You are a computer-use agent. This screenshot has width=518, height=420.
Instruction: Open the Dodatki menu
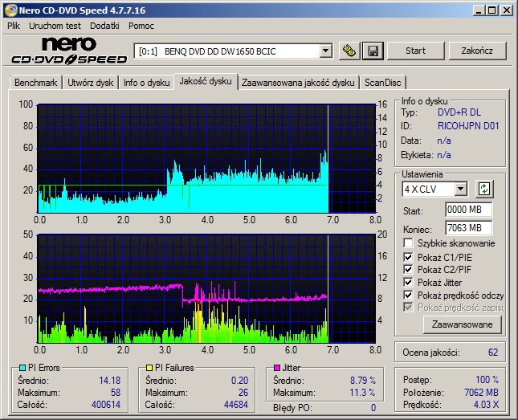(104, 26)
